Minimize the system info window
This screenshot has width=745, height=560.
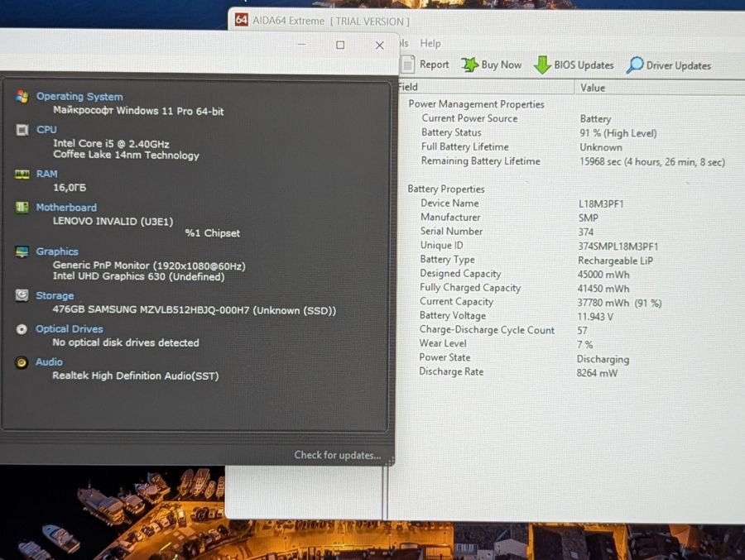(301, 44)
